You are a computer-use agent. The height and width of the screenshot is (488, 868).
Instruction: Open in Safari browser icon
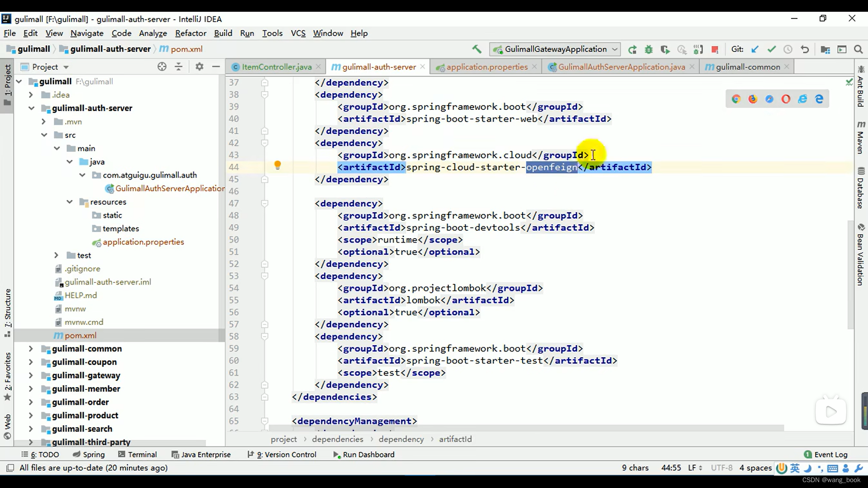[x=769, y=99]
